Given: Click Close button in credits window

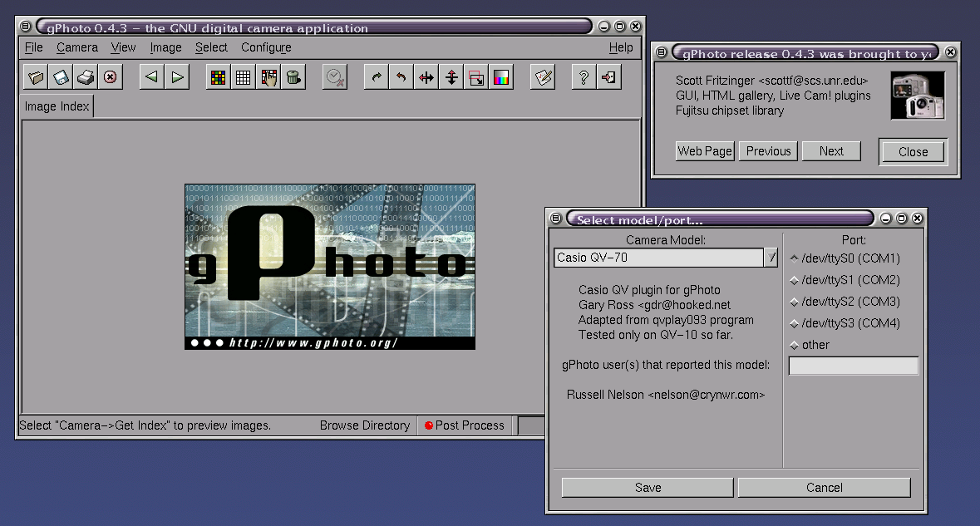Looking at the screenshot, I should pos(914,152).
